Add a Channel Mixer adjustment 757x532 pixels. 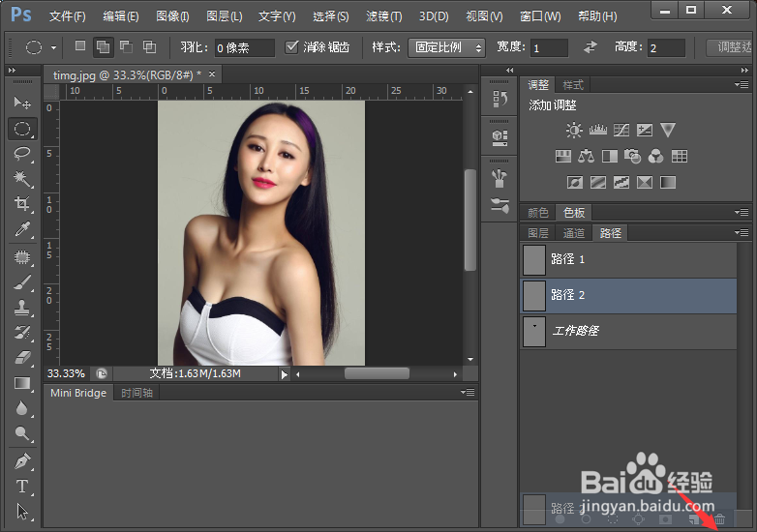(x=655, y=156)
